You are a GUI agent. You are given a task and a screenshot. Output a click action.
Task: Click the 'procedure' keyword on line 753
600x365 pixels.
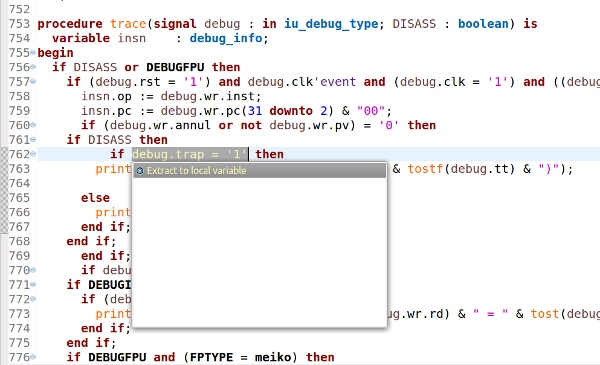pyautogui.click(x=70, y=24)
